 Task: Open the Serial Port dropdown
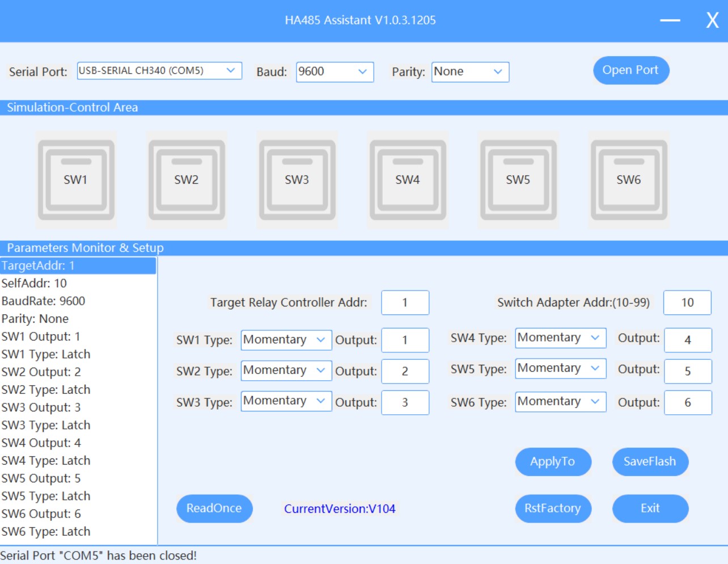pyautogui.click(x=159, y=71)
